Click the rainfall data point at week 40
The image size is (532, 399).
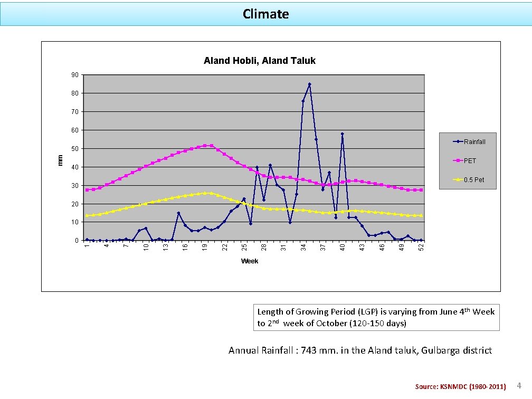click(x=343, y=134)
